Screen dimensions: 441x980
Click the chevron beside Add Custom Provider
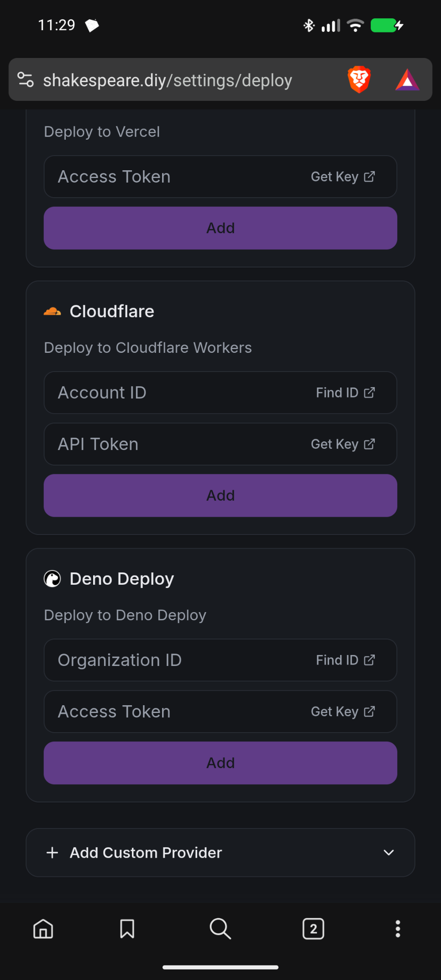coord(388,853)
